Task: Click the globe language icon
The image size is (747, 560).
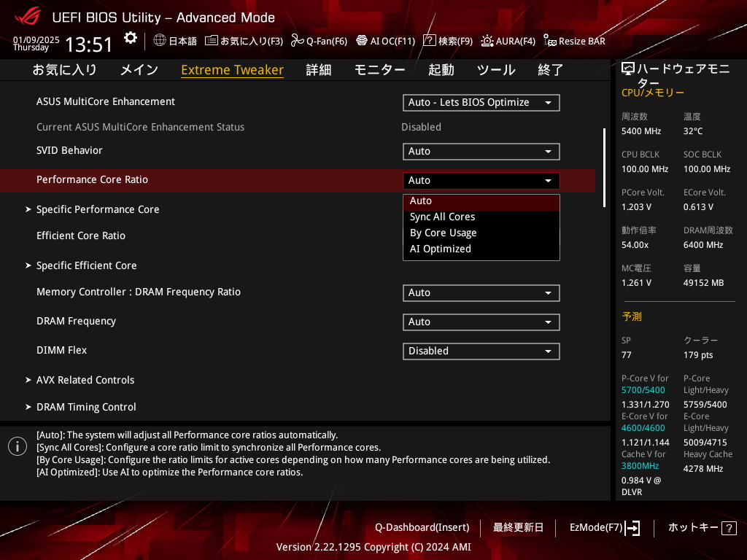Action: [x=160, y=41]
